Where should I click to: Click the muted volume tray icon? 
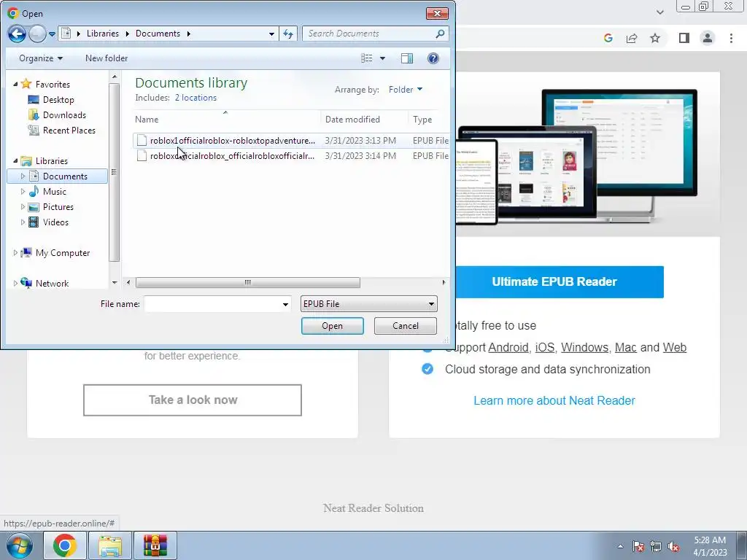click(x=673, y=546)
